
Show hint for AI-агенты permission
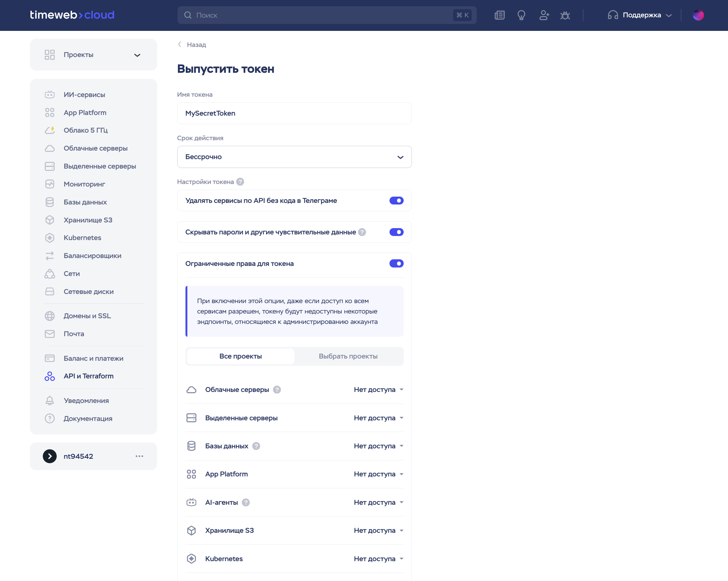[x=246, y=502]
